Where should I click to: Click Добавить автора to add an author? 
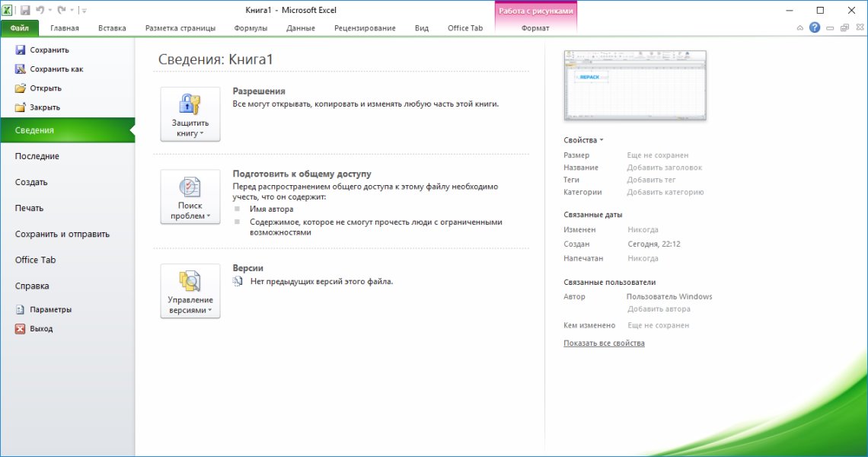click(659, 309)
